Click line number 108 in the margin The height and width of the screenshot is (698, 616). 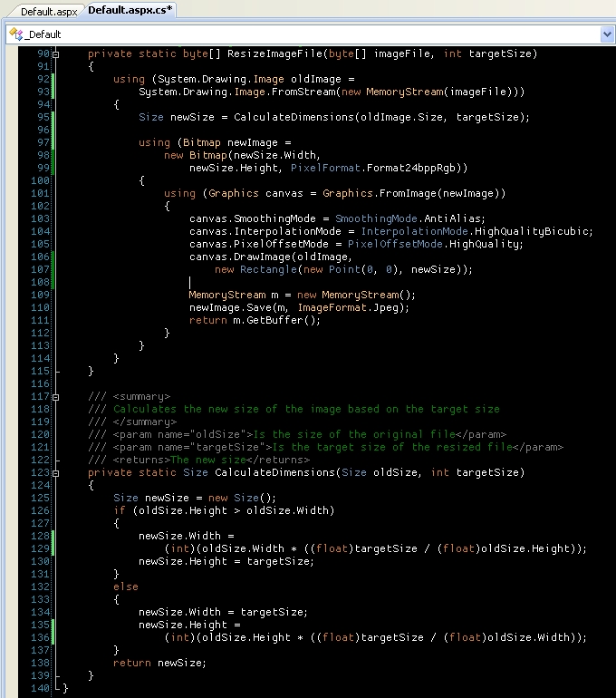(40, 282)
